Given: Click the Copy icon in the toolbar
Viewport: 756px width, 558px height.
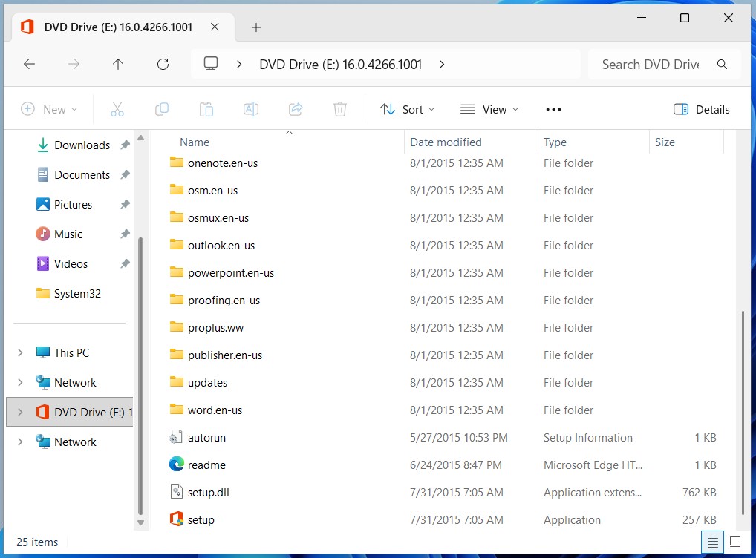Looking at the screenshot, I should (x=162, y=109).
